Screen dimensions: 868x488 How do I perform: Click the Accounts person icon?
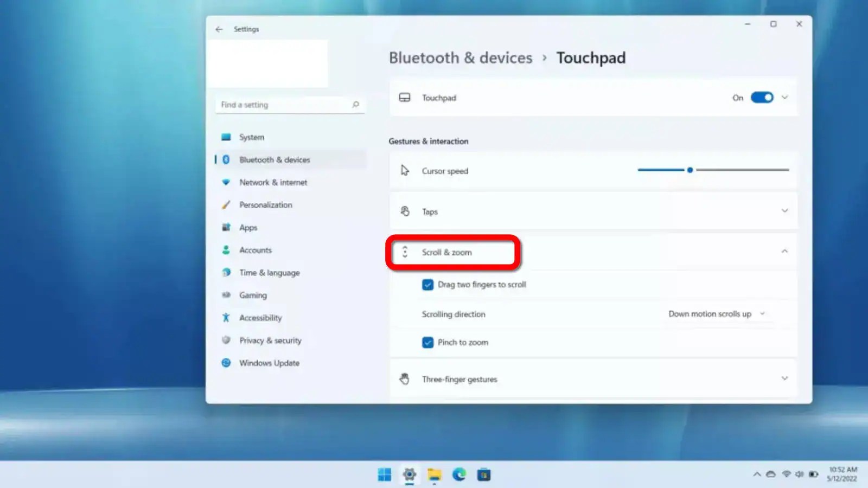tap(226, 250)
